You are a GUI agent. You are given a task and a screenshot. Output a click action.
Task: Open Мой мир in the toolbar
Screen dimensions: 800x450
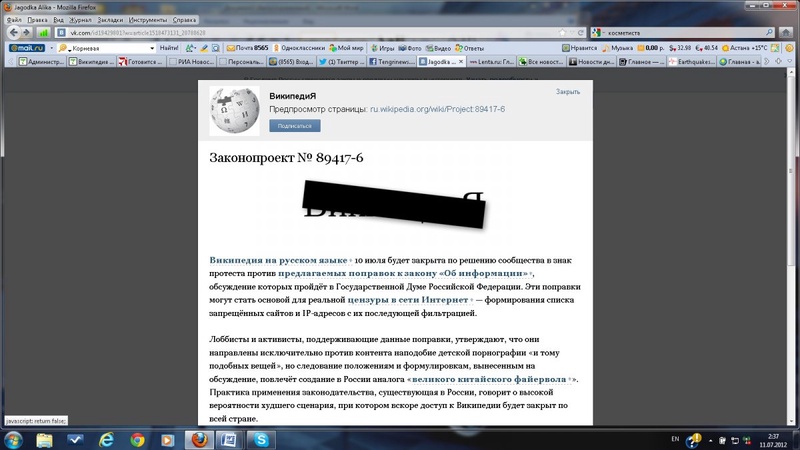(x=346, y=48)
